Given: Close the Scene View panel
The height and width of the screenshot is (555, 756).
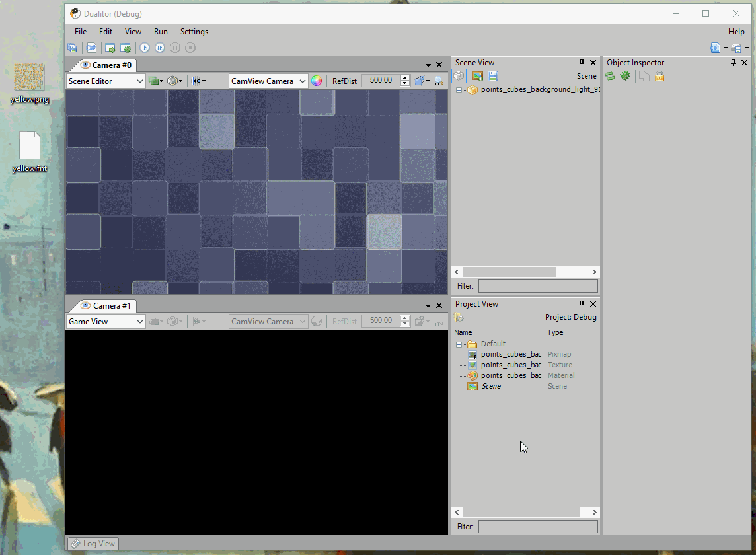Looking at the screenshot, I should 593,63.
